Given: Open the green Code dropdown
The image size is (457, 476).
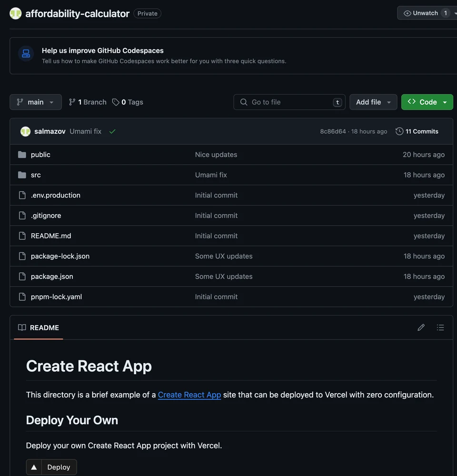Looking at the screenshot, I should [427, 102].
